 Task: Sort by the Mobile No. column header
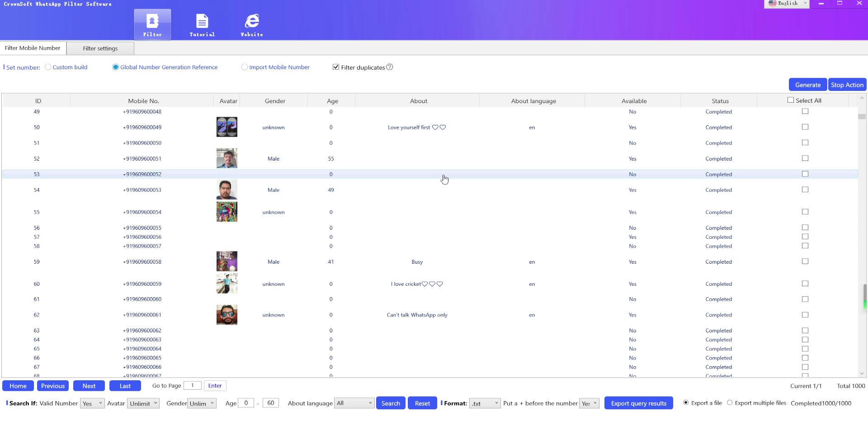(x=143, y=101)
